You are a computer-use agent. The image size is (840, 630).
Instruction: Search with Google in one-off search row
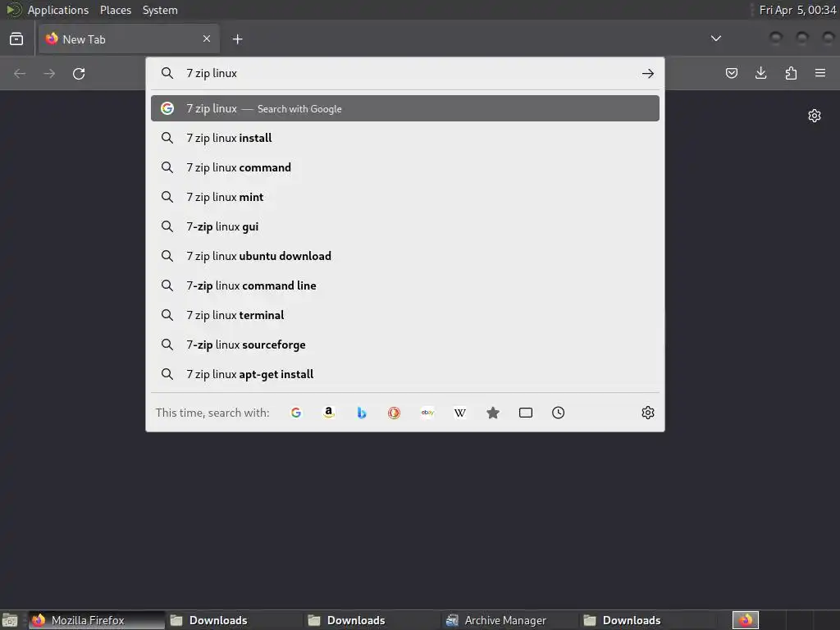point(295,413)
